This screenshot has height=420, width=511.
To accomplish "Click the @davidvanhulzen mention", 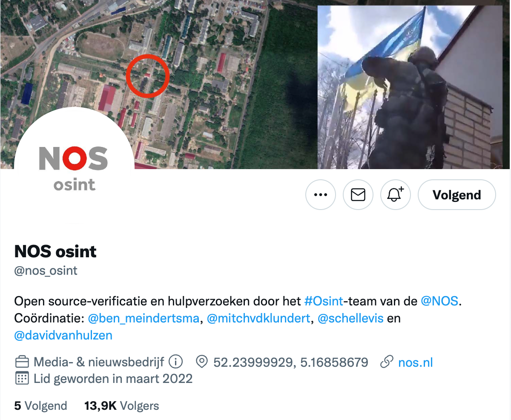I will [63, 335].
